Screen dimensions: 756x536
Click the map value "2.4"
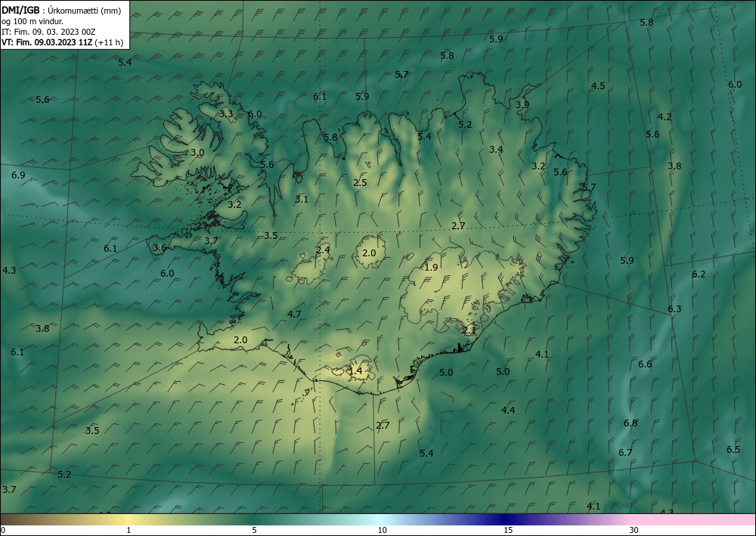click(323, 249)
